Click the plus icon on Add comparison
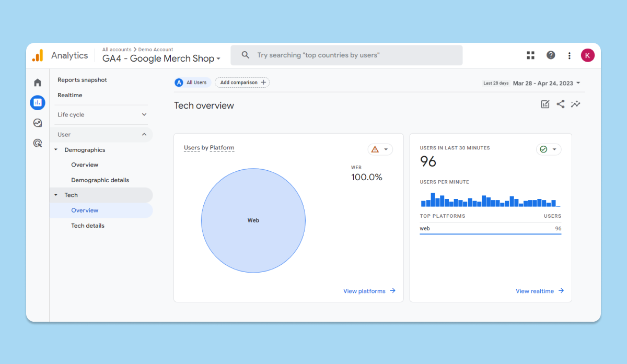The image size is (627, 364). [263, 83]
